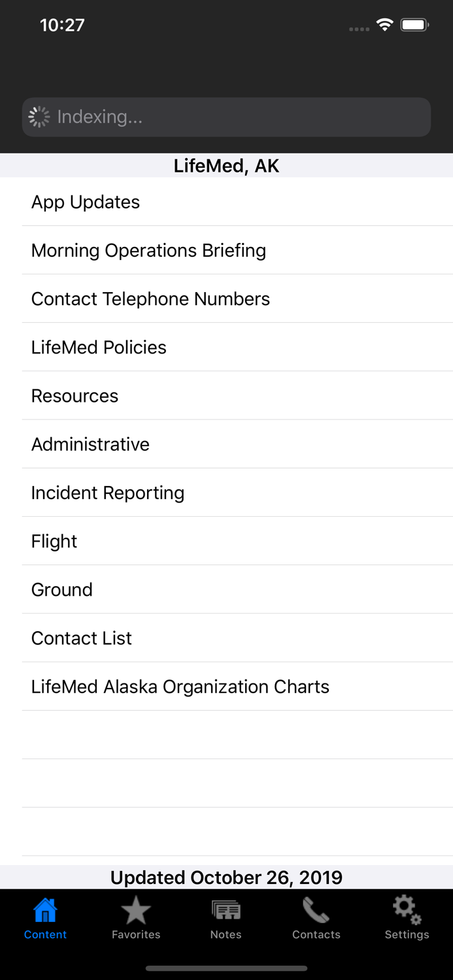453x980 pixels.
Task: Switch to the Contacts tab
Action: tap(316, 918)
